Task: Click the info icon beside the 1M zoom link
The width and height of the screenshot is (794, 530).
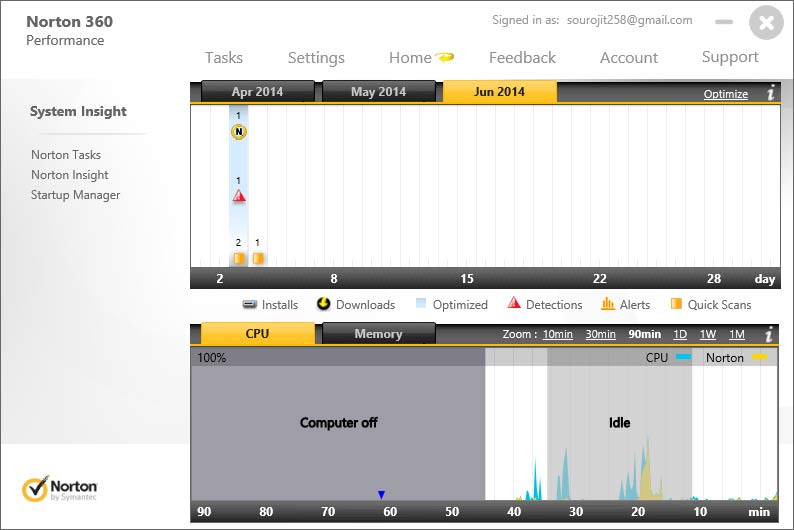Action: [769, 334]
